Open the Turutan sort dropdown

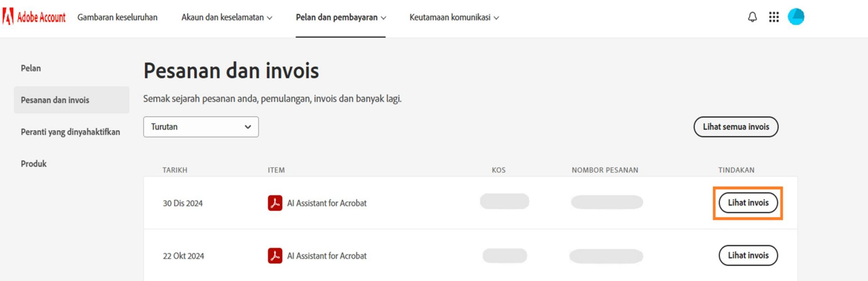(x=201, y=127)
